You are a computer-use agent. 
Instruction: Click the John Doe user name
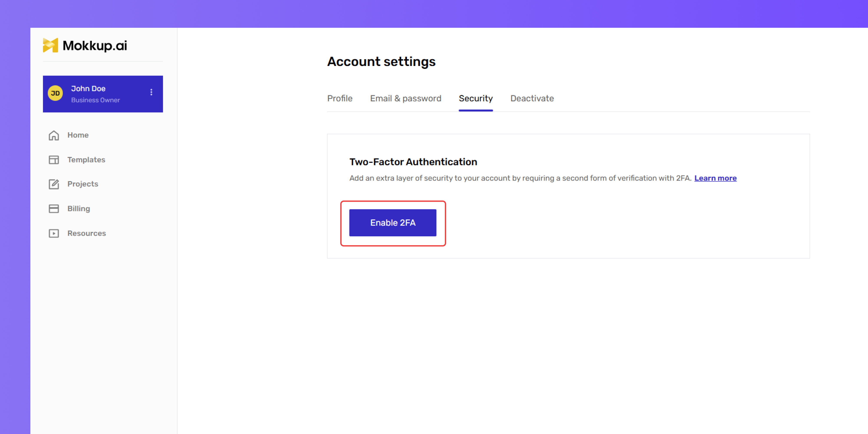point(88,89)
